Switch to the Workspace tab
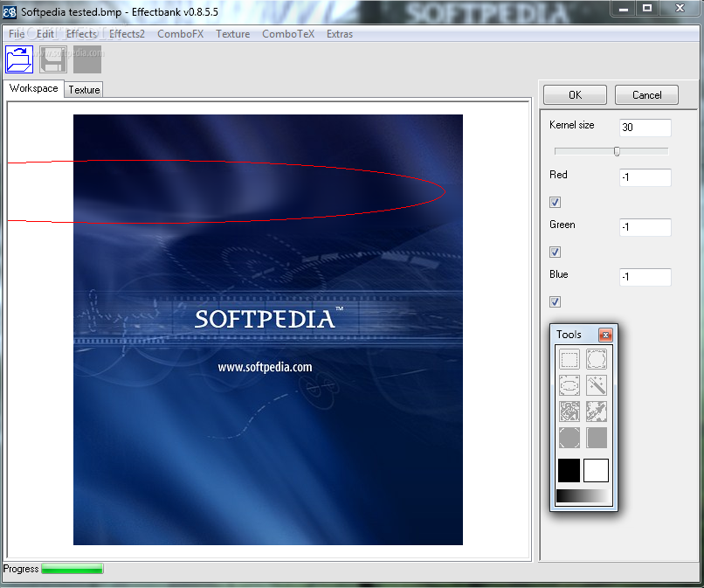The height and width of the screenshot is (588, 704). (34, 88)
